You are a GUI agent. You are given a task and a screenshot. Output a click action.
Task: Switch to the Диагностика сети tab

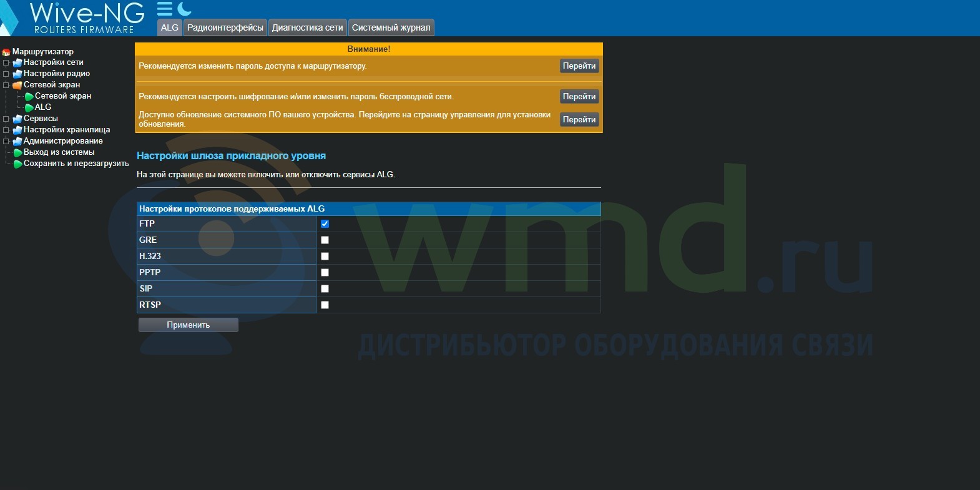[308, 27]
